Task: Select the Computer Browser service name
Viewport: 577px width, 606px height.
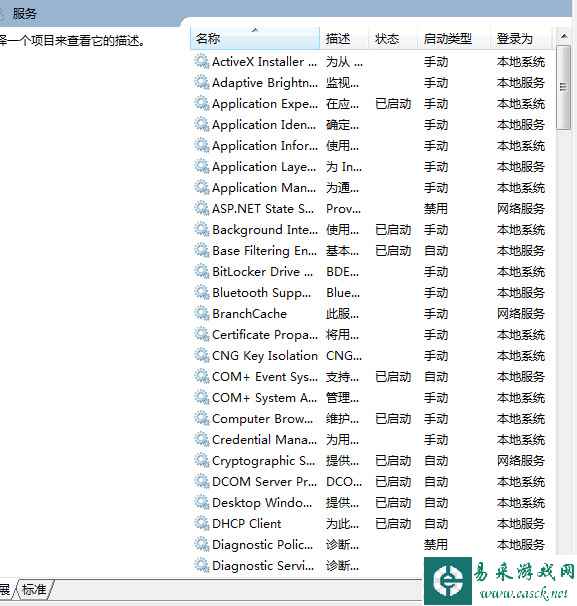Action: 262,419
